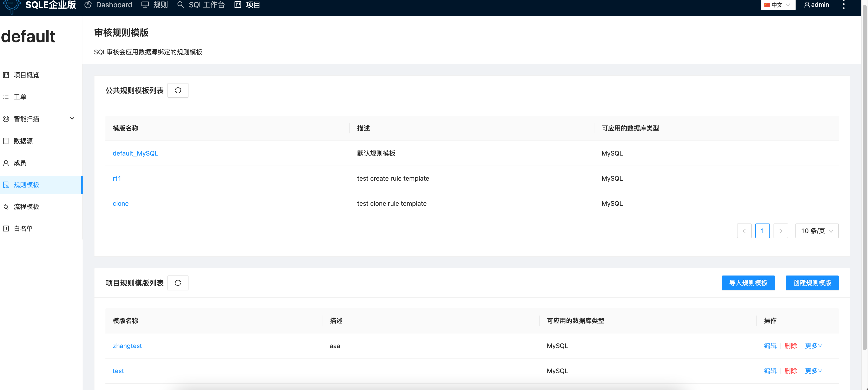Open the rt1 rule template link
The image size is (868, 390).
(x=117, y=178)
